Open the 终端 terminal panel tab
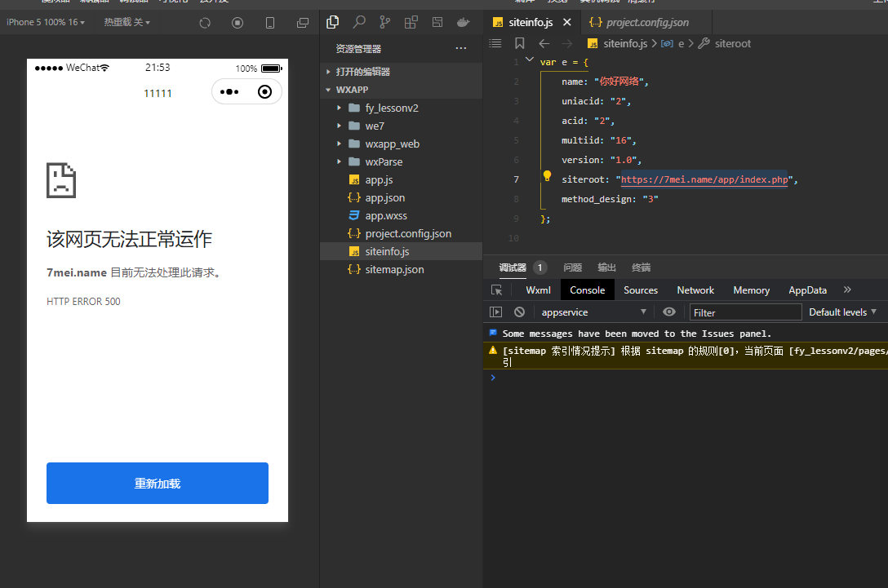 pos(641,267)
